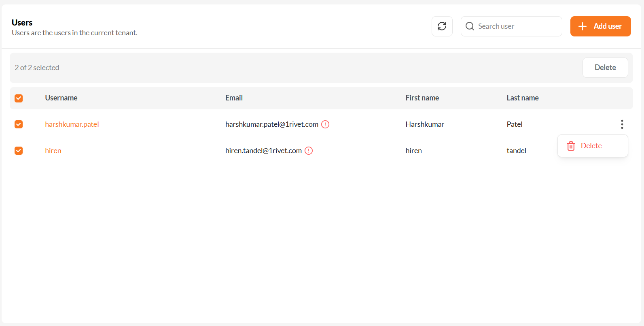This screenshot has width=644, height=326.
Task: Click the Email column header
Action: pos(234,98)
